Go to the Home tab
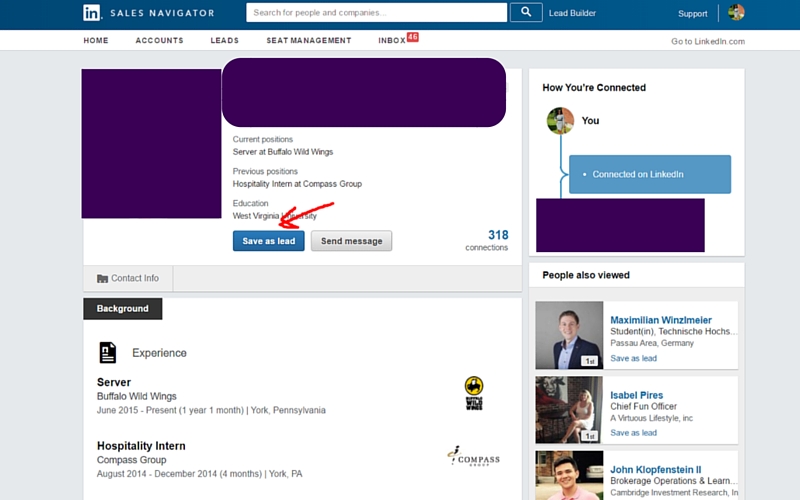The width and height of the screenshot is (800, 500). coord(96,40)
